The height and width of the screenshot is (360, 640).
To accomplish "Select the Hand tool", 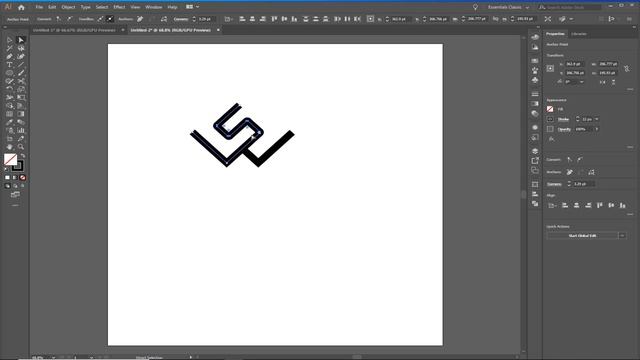I will pyautogui.click(x=9, y=147).
